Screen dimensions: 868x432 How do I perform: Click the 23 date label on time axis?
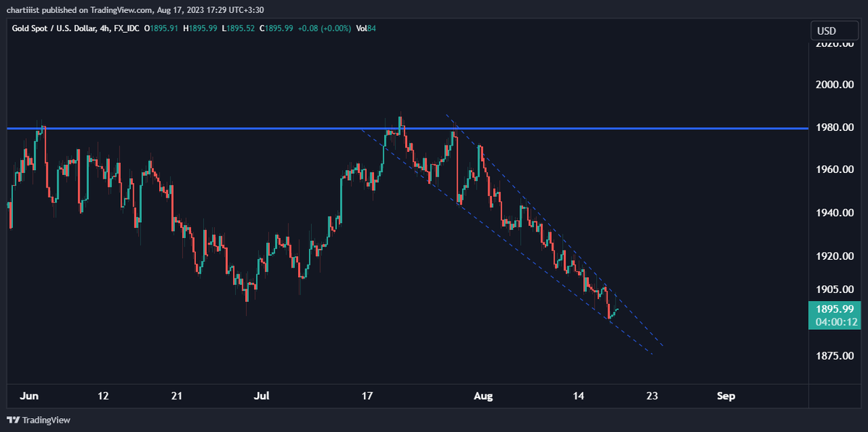coord(652,396)
